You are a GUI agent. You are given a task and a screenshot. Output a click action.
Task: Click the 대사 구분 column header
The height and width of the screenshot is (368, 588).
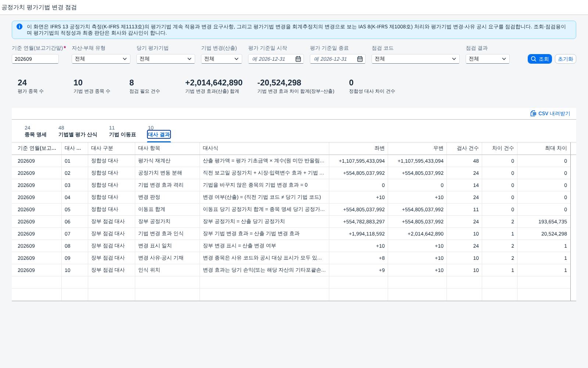pos(111,148)
